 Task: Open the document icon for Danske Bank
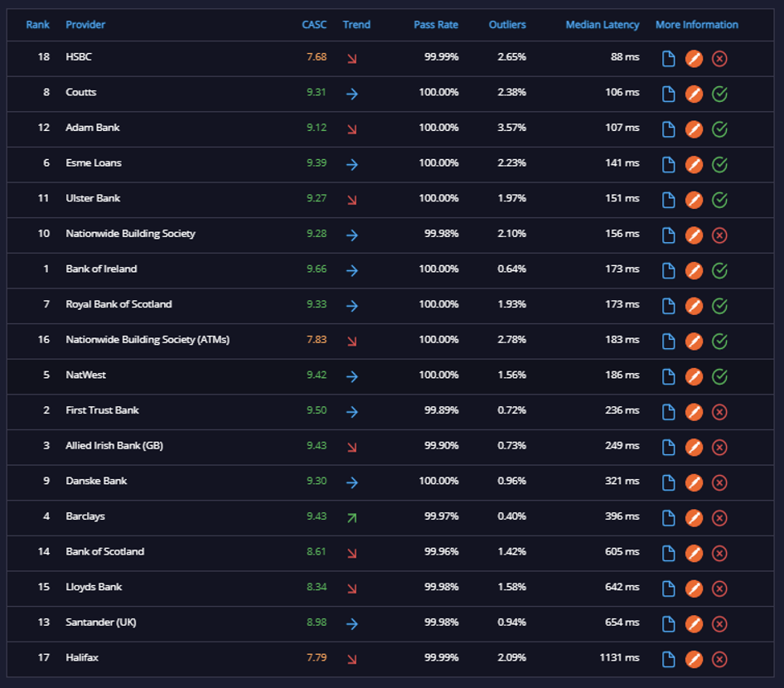(x=668, y=482)
